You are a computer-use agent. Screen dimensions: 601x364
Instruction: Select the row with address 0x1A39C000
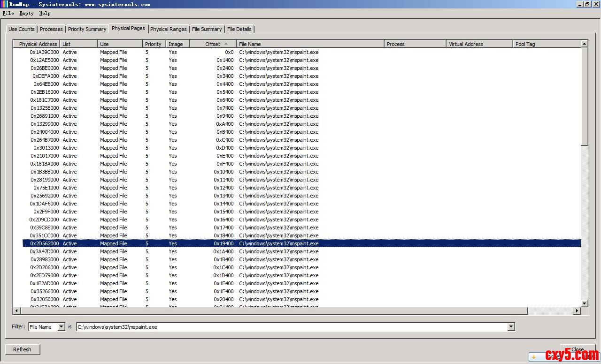tap(45, 52)
